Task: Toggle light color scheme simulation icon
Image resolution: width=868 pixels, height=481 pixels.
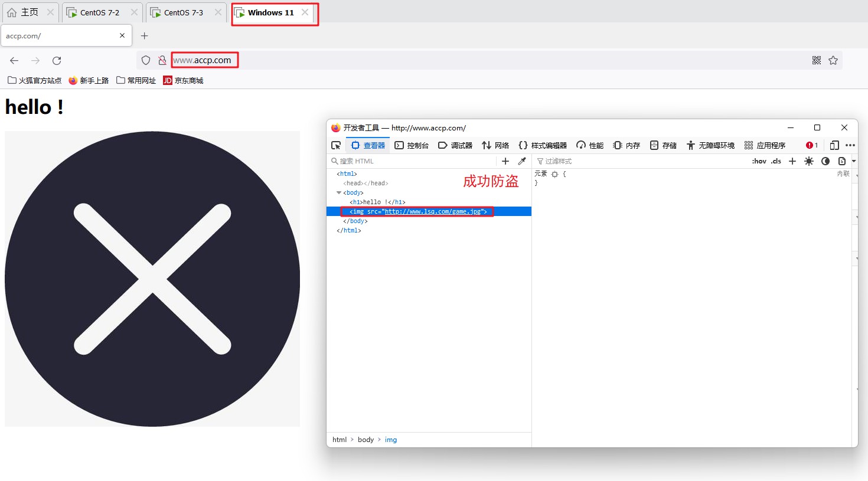Action: (x=809, y=161)
